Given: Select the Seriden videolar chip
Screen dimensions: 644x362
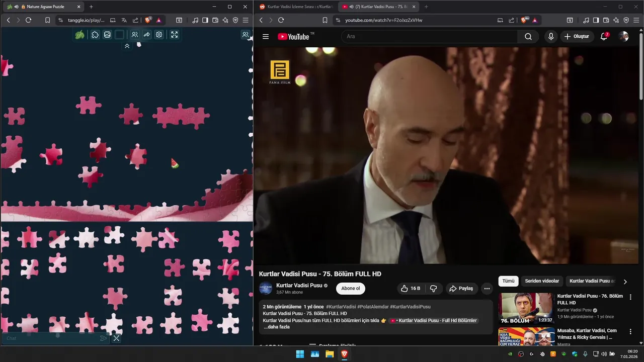Looking at the screenshot, I should (542, 281).
